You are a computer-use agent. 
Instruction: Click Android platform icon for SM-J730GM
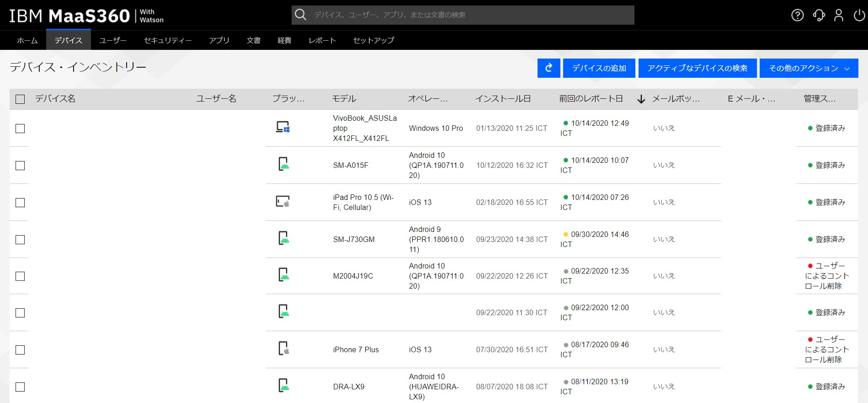pos(284,238)
